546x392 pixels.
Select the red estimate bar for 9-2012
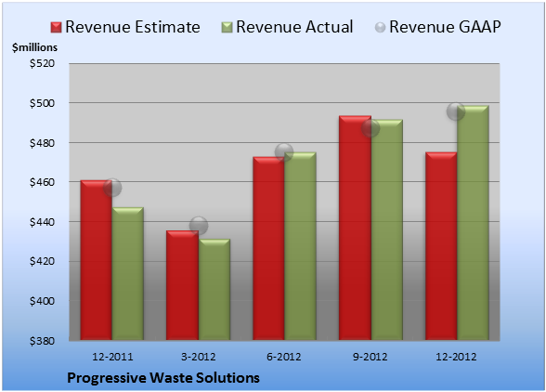[x=355, y=228]
